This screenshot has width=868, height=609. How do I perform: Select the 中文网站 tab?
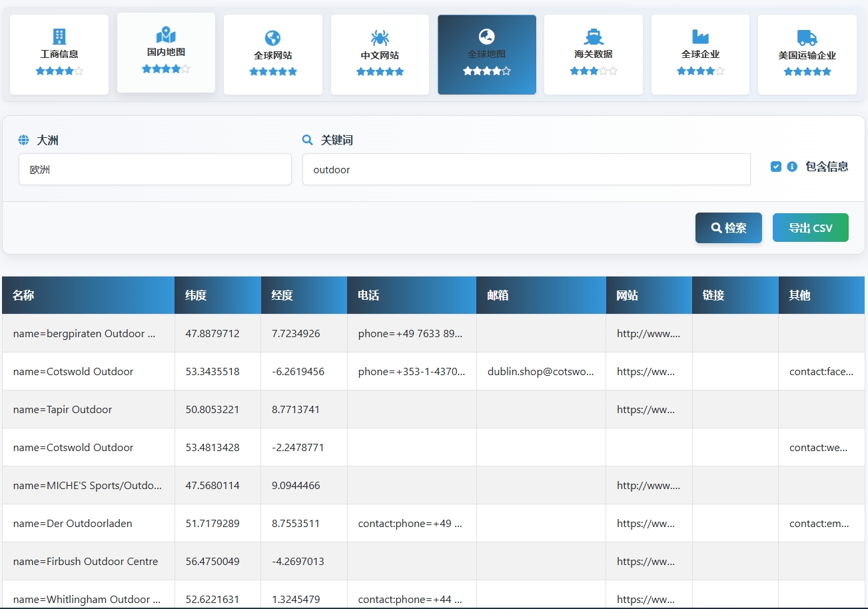380,55
